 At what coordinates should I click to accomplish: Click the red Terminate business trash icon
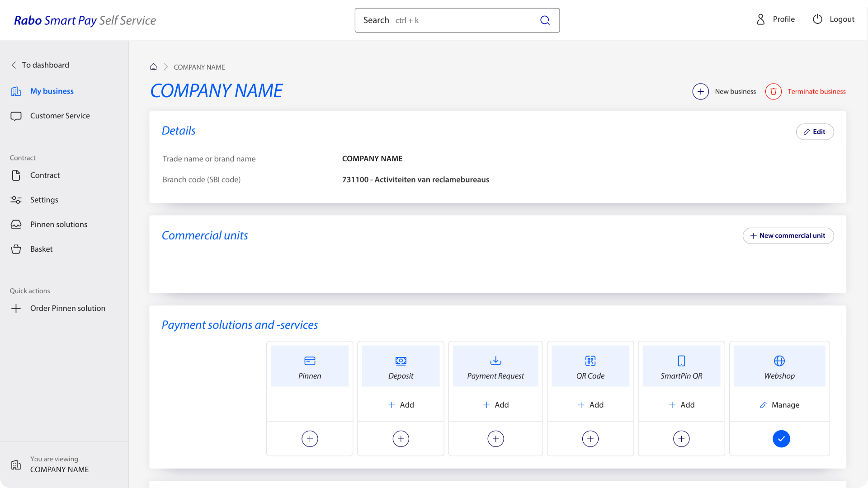pos(773,92)
